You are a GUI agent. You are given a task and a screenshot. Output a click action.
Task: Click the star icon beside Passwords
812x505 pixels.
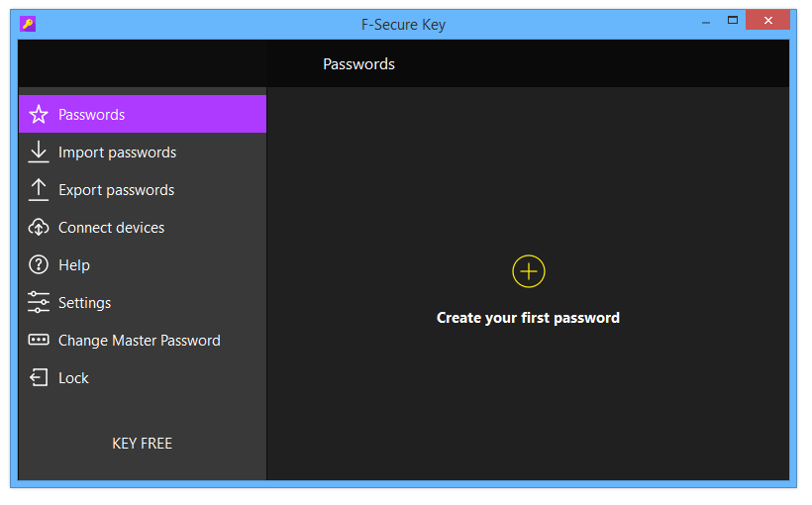(x=39, y=115)
